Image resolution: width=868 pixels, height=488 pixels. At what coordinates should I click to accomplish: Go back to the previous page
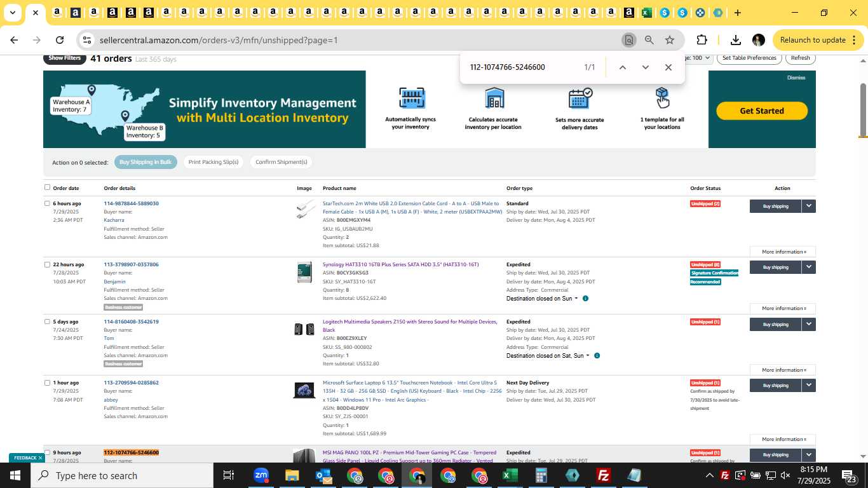pyautogui.click(x=14, y=40)
